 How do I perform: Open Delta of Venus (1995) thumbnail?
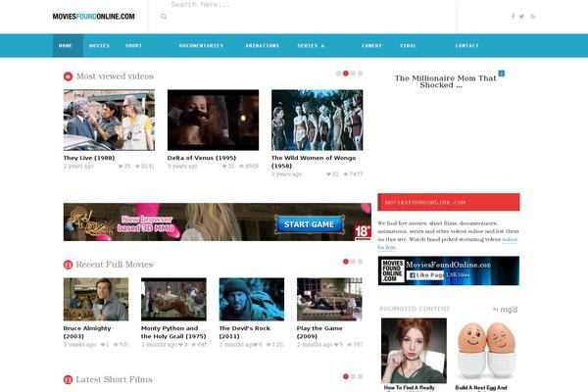(x=213, y=120)
